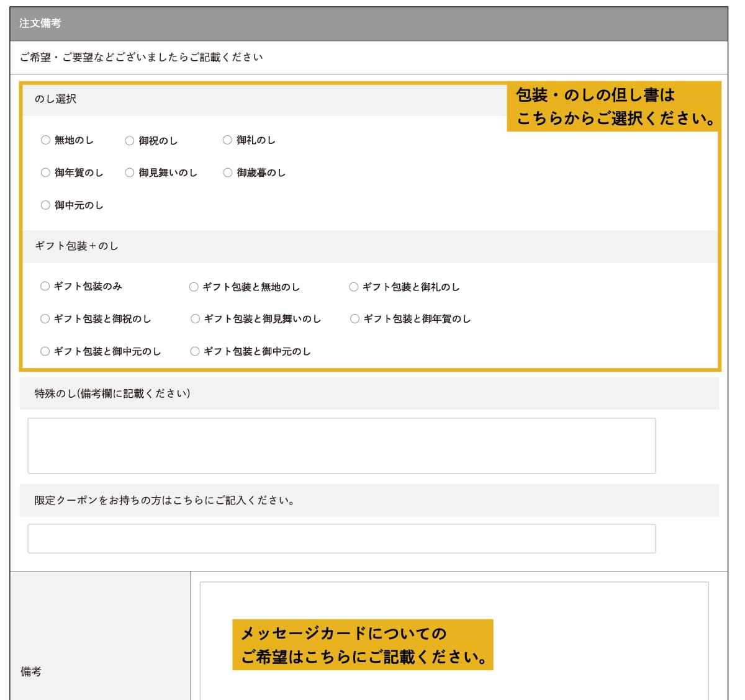
Task: Pick the 御年賀のし radio option
Action: coord(45,173)
